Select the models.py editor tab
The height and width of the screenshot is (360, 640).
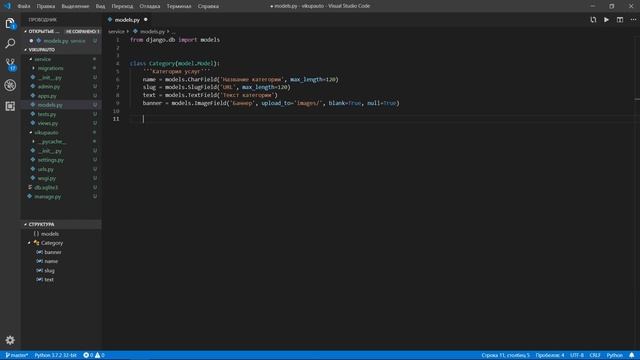[127, 20]
